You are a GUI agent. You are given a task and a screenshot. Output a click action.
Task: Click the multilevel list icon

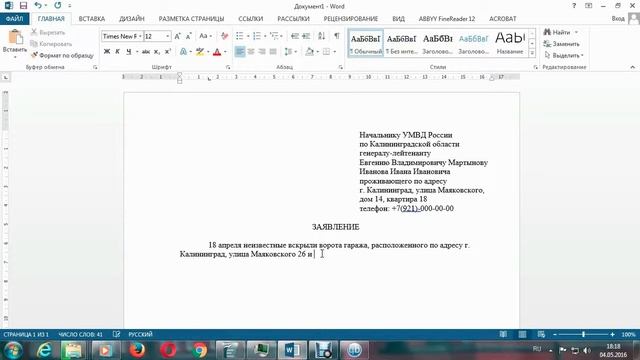click(274, 36)
